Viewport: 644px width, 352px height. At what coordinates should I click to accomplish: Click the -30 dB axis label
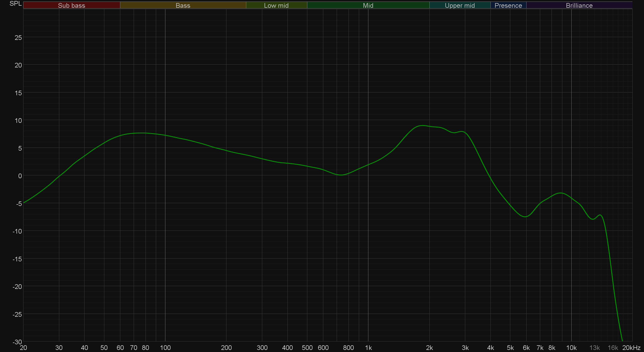point(17,342)
